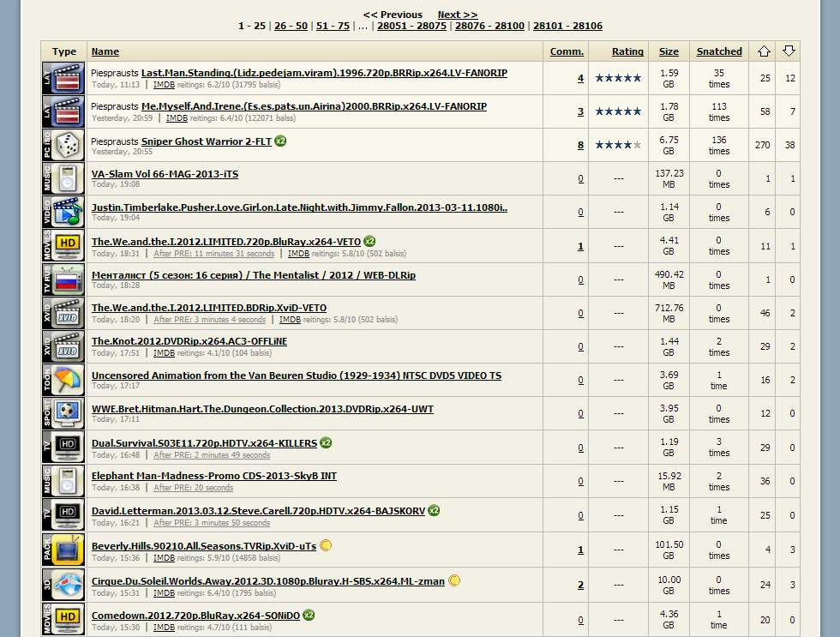Viewport: 840px width, 637px height.
Task: Click the MUSIC icon for Elephant Man-Madness
Action: (x=63, y=481)
